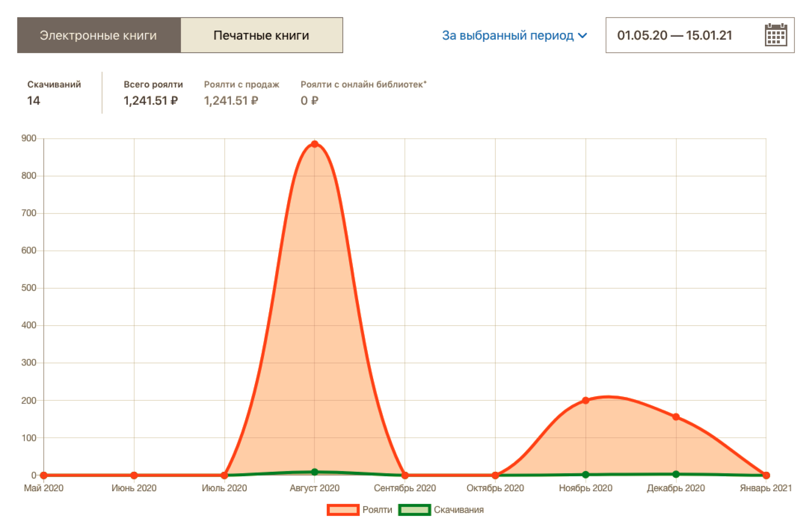The height and width of the screenshot is (529, 812).
Task: Select the royalty data point for Сентябрь 2020
Action: pos(405,475)
